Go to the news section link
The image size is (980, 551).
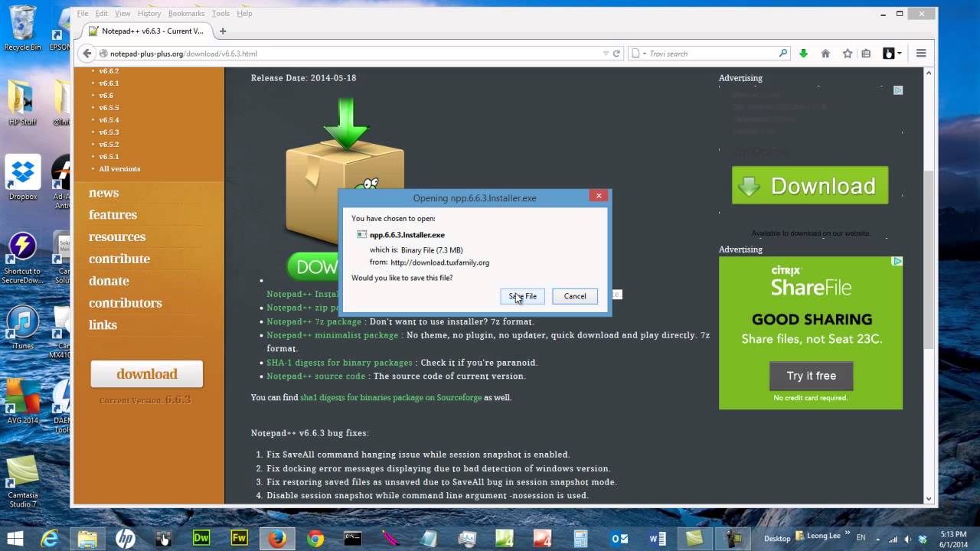(x=103, y=193)
